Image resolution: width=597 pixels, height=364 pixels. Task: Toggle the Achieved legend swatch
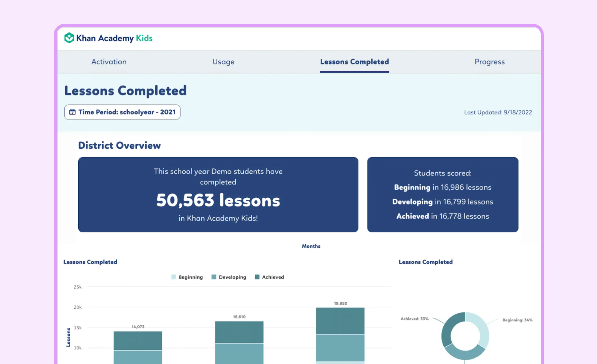(257, 277)
